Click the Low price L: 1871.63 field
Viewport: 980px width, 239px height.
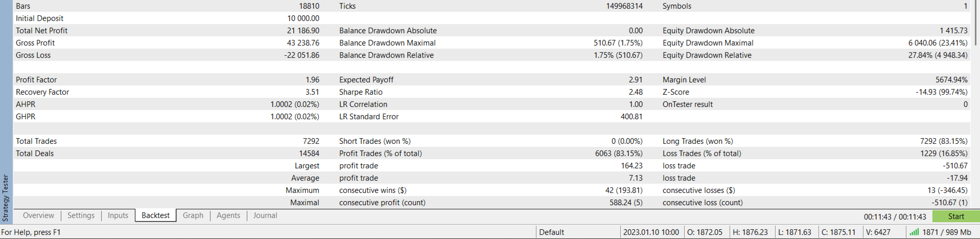(x=795, y=232)
